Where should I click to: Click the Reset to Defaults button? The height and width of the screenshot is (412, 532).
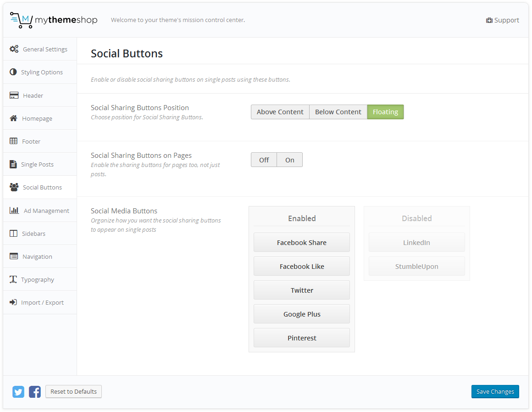[x=73, y=391]
